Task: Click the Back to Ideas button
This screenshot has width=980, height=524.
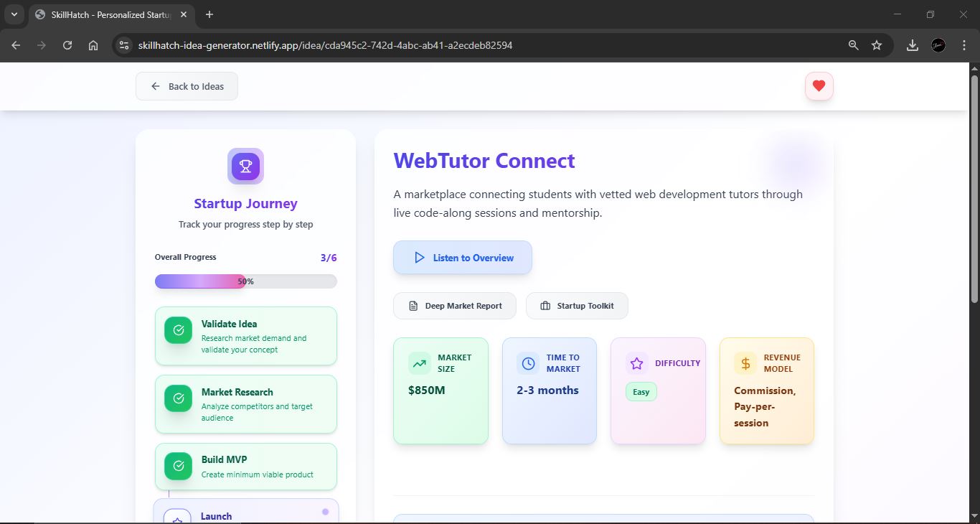Action: (x=187, y=86)
